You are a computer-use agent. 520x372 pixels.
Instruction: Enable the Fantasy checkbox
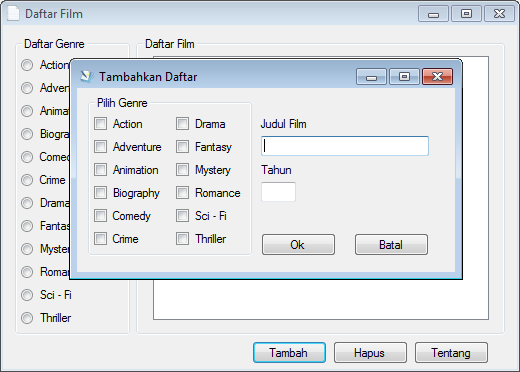[x=182, y=147]
